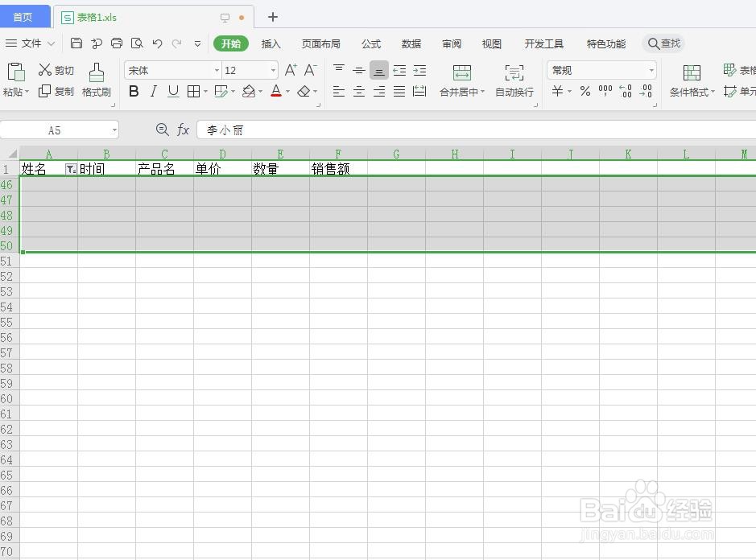Toggle Underline formatting
Image resolution: width=756 pixels, height=560 pixels.
click(x=173, y=91)
